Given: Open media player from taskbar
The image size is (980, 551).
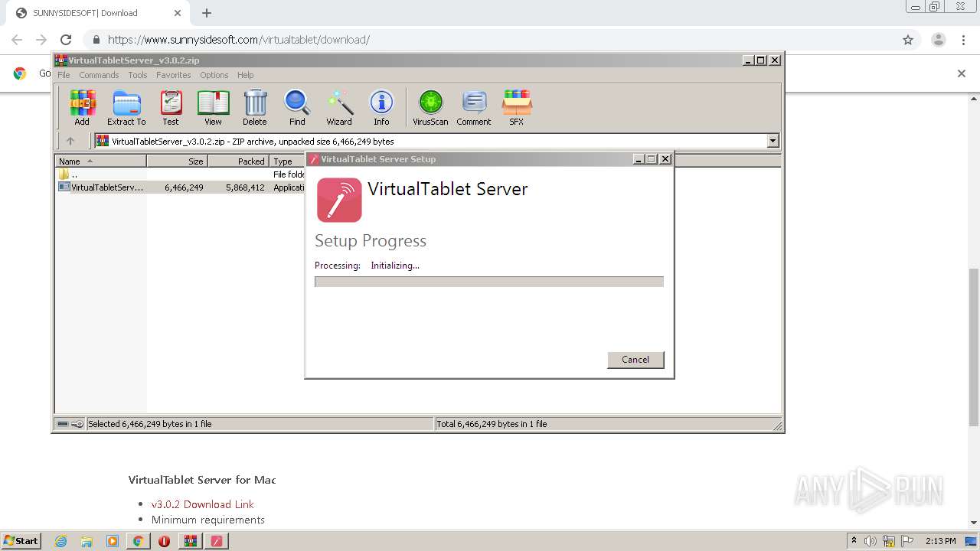Looking at the screenshot, I should [x=113, y=541].
